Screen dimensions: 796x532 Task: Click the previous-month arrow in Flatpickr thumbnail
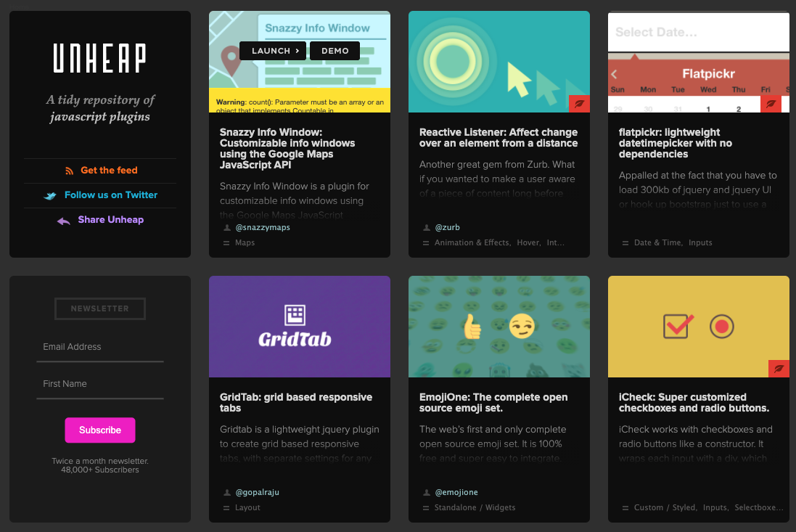pos(615,74)
